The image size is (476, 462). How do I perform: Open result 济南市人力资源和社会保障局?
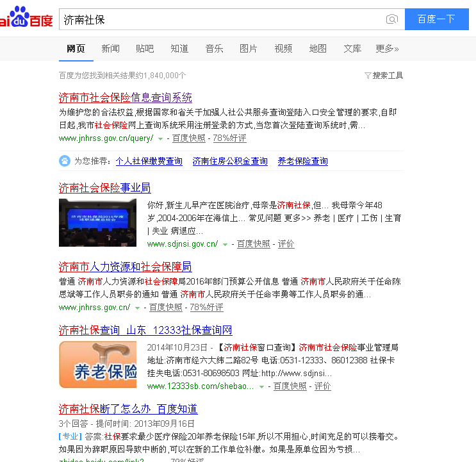[x=125, y=267]
